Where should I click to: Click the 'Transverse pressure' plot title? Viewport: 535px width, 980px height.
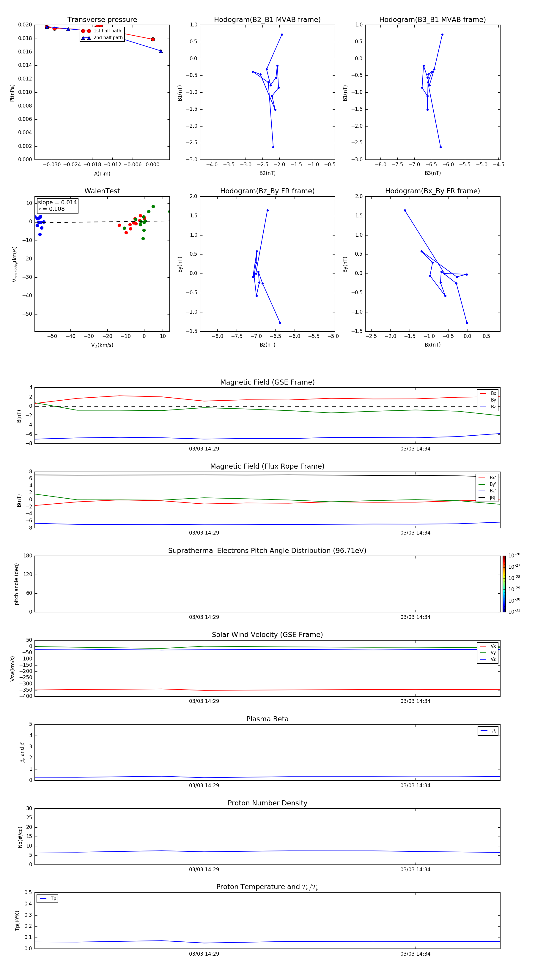[102, 20]
